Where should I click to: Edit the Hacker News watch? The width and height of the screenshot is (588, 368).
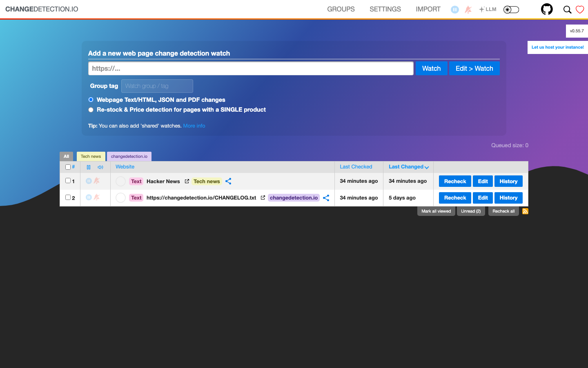click(x=483, y=181)
